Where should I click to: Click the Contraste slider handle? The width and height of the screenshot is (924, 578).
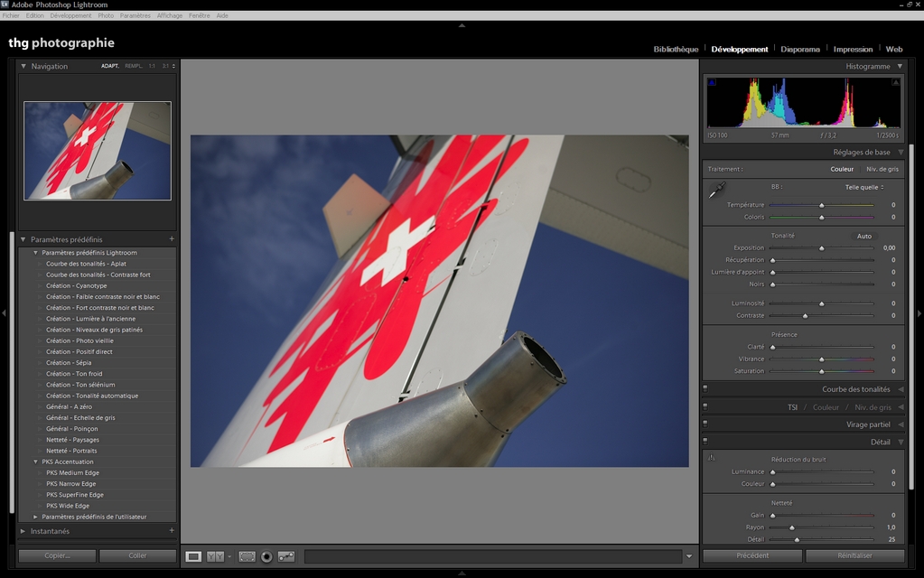(x=805, y=316)
